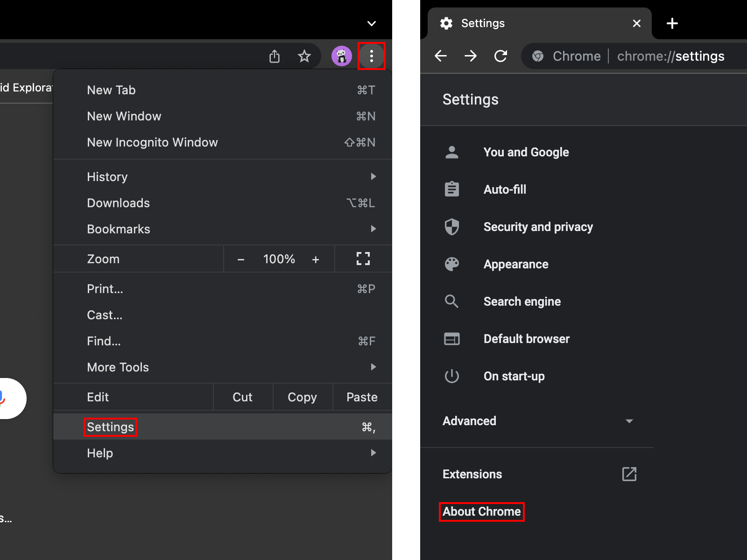This screenshot has height=560, width=747.
Task: Click the You and Google person icon
Action: coord(452,152)
